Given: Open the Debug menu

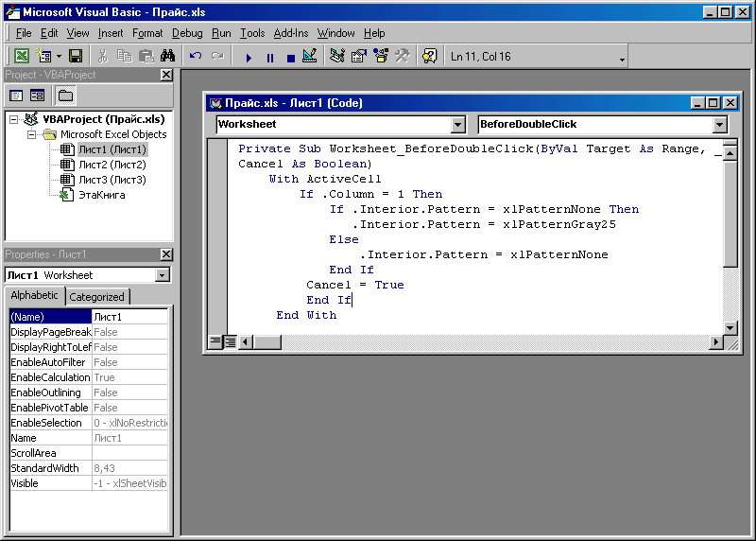Looking at the screenshot, I should point(187,33).
